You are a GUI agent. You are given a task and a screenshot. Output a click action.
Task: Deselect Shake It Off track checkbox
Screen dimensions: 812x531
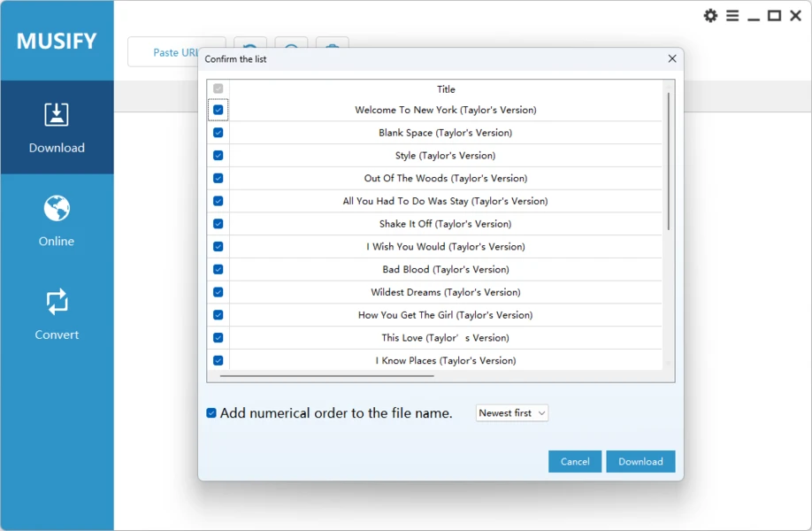[218, 224]
